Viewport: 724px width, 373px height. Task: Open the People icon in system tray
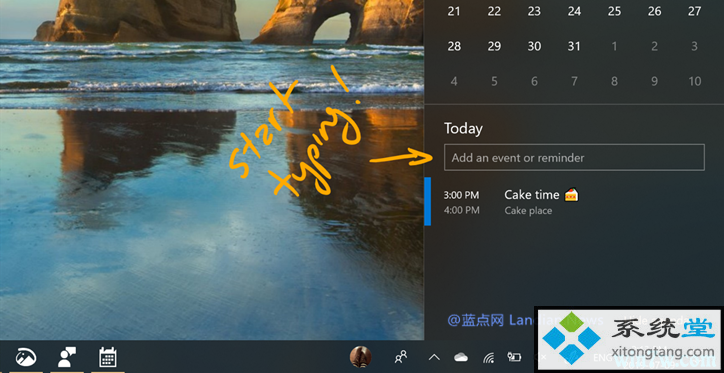point(401,357)
